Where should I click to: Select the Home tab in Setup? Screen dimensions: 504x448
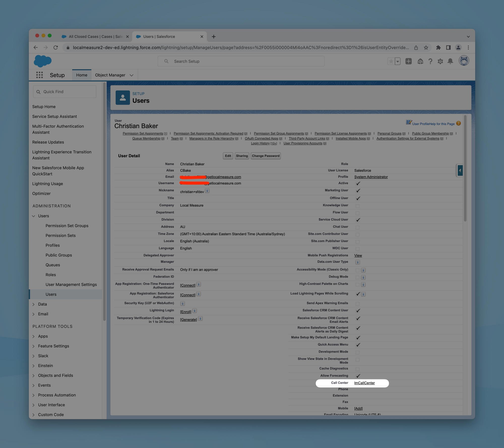pos(82,75)
